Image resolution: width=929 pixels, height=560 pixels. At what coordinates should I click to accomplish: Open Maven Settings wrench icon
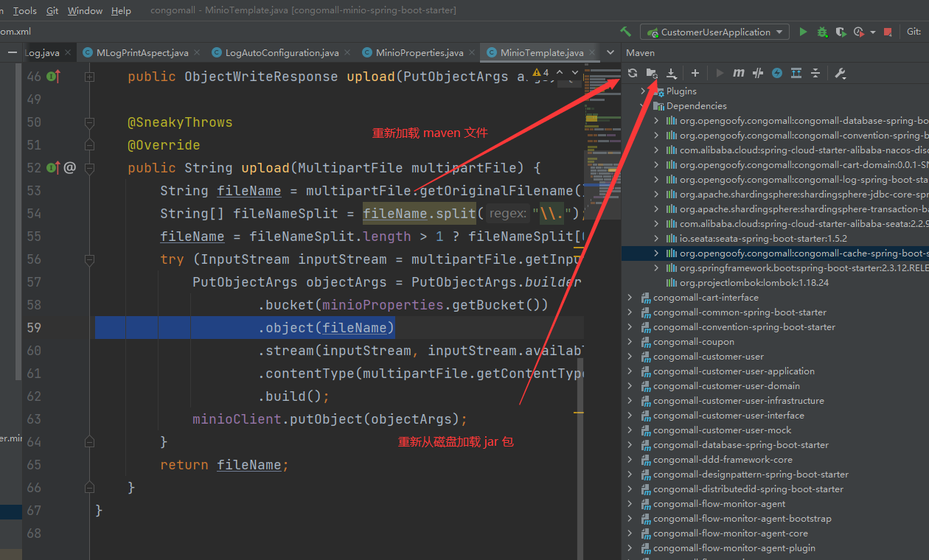(x=840, y=73)
